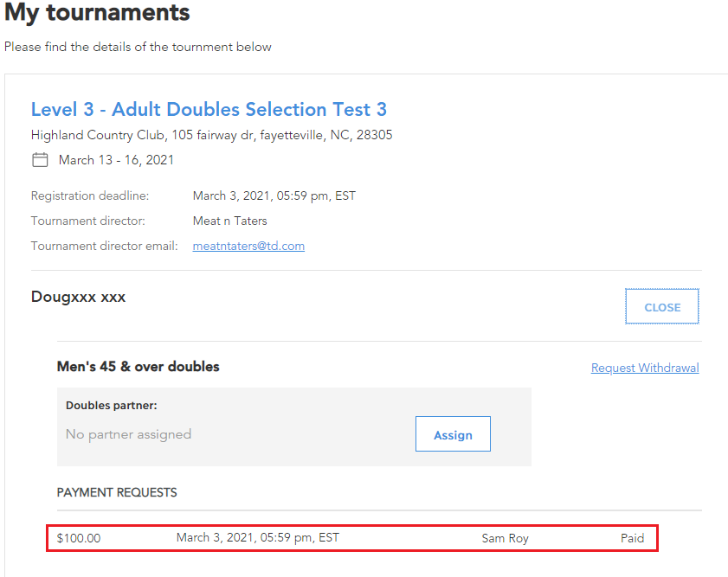Click Request Withdrawal link
728x577 pixels.
[x=645, y=368]
